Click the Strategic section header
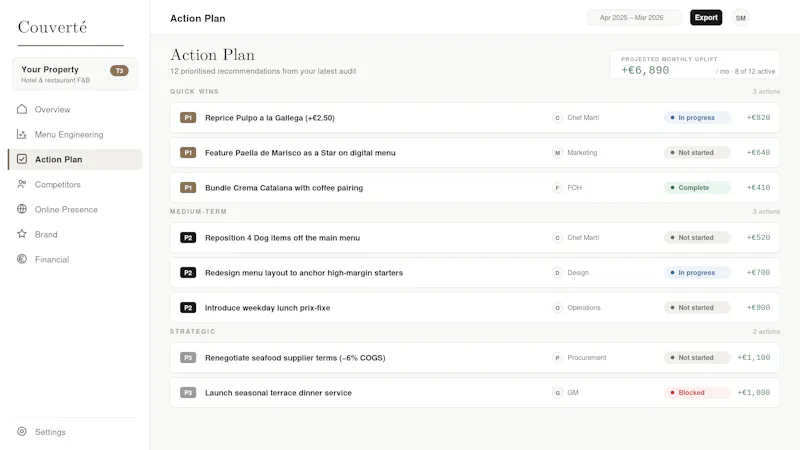Image resolution: width=800 pixels, height=450 pixels. [193, 332]
